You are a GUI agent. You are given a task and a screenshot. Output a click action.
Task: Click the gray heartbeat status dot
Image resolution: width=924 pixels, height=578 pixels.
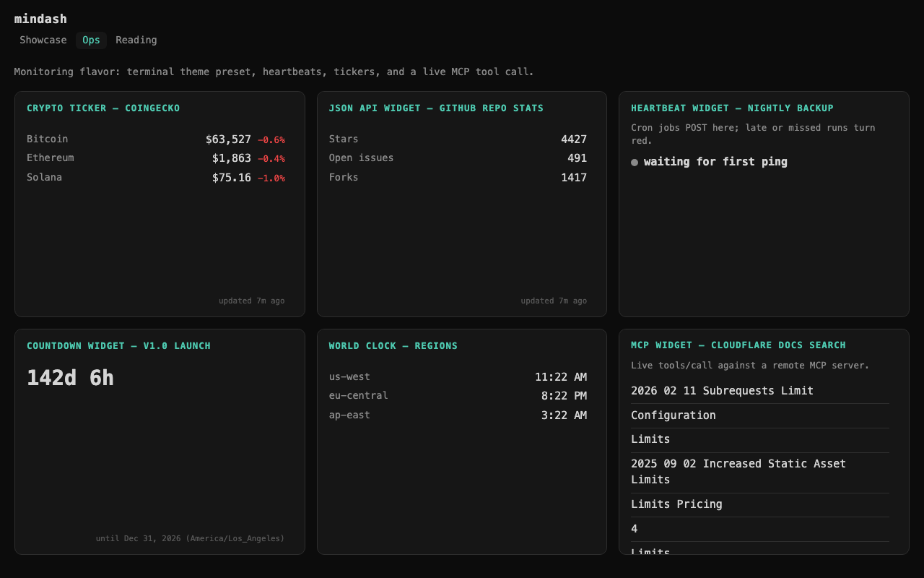pos(635,163)
